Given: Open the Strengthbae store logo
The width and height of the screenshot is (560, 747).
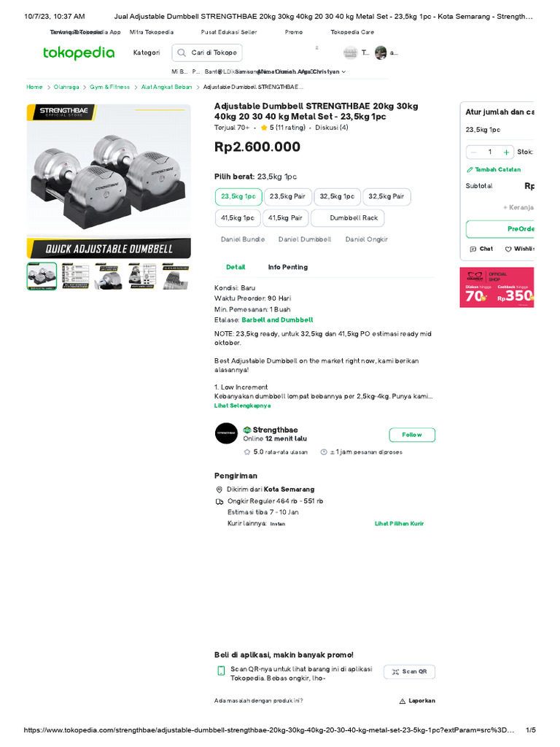Looking at the screenshot, I should click(226, 434).
